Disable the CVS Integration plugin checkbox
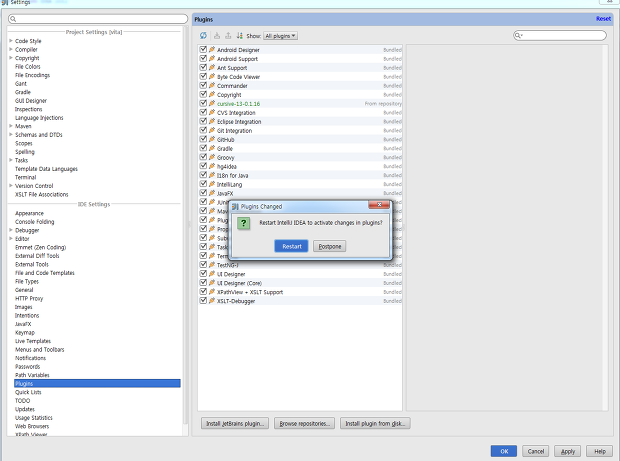 pyautogui.click(x=203, y=112)
